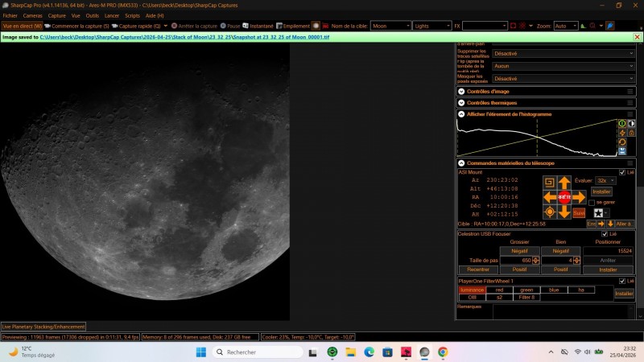Expand the Contrôles thermiques section
Screen dimensions: 644x362
point(461,103)
